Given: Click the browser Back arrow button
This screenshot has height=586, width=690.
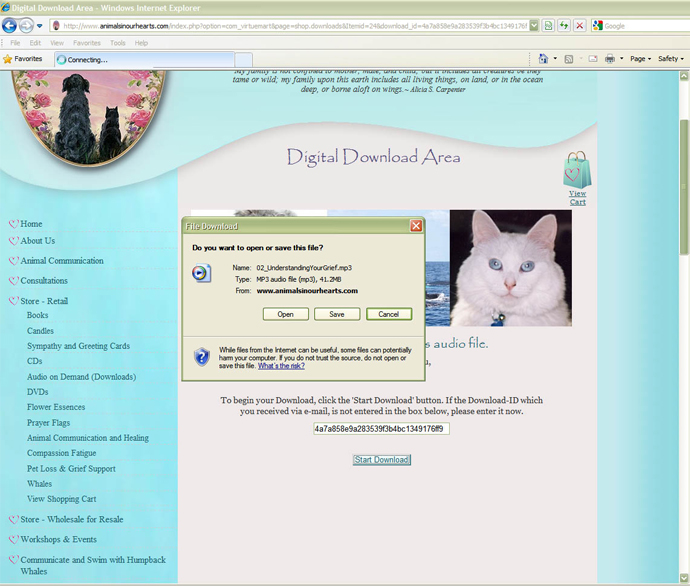Looking at the screenshot, I should [x=11, y=25].
